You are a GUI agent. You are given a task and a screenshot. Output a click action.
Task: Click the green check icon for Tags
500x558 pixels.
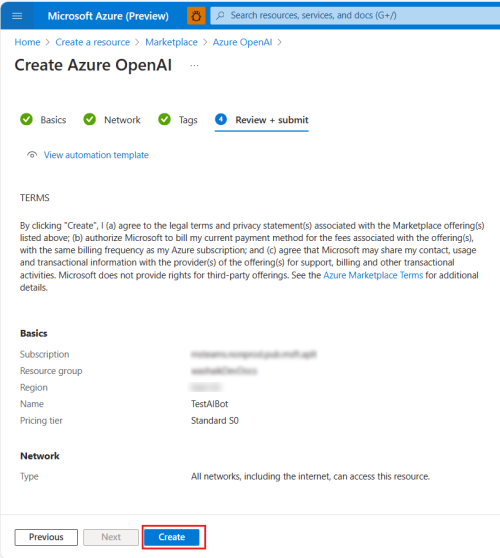164,119
